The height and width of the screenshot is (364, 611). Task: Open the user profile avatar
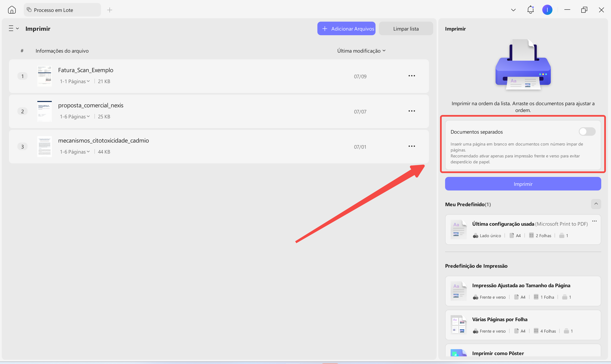tap(547, 10)
